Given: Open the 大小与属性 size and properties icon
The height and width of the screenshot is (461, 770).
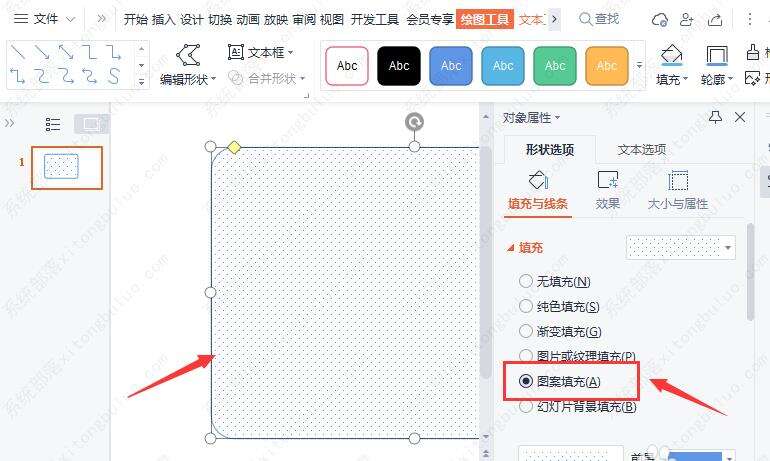Looking at the screenshot, I should point(678,180).
